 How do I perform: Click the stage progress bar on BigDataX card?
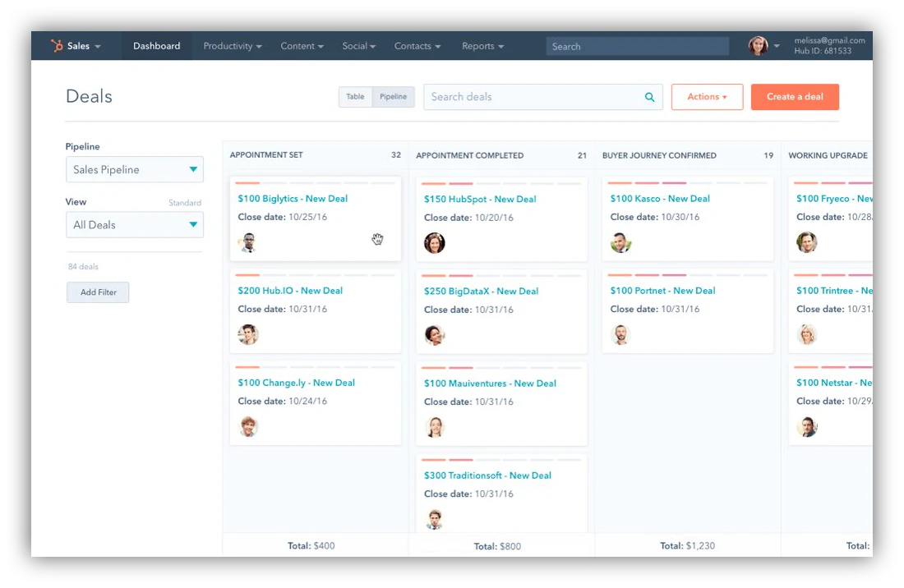(x=501, y=276)
